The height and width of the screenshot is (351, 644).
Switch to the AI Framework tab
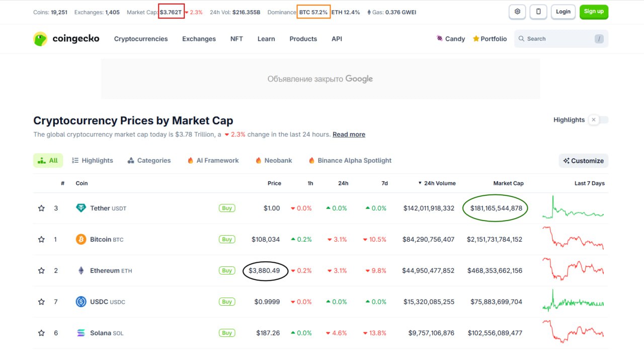pyautogui.click(x=213, y=161)
